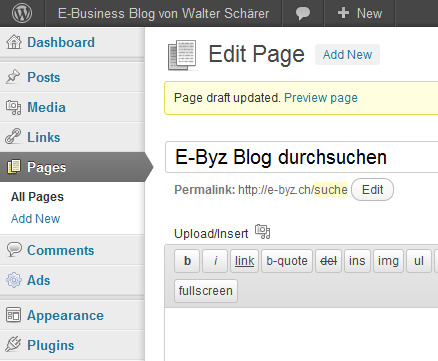This screenshot has height=361, width=438.
Task: Click the 'b-quote' editor button
Action: click(x=287, y=261)
